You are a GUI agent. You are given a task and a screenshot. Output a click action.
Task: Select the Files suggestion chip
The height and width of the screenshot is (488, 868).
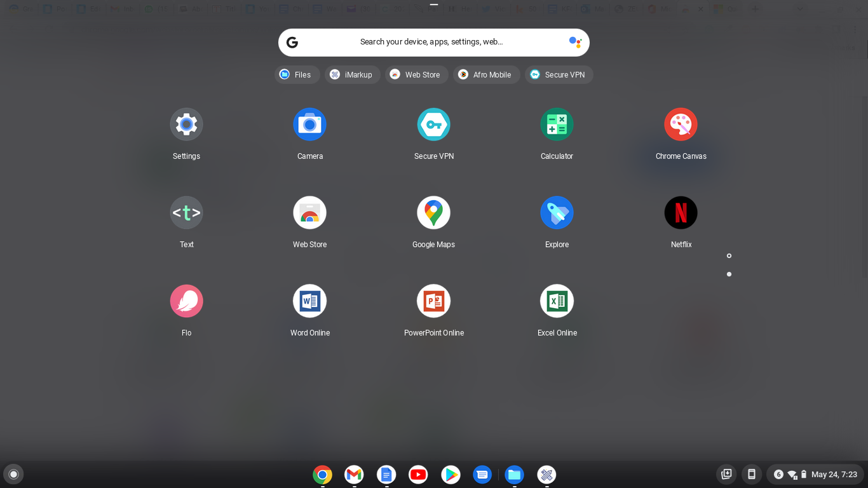[x=297, y=74]
